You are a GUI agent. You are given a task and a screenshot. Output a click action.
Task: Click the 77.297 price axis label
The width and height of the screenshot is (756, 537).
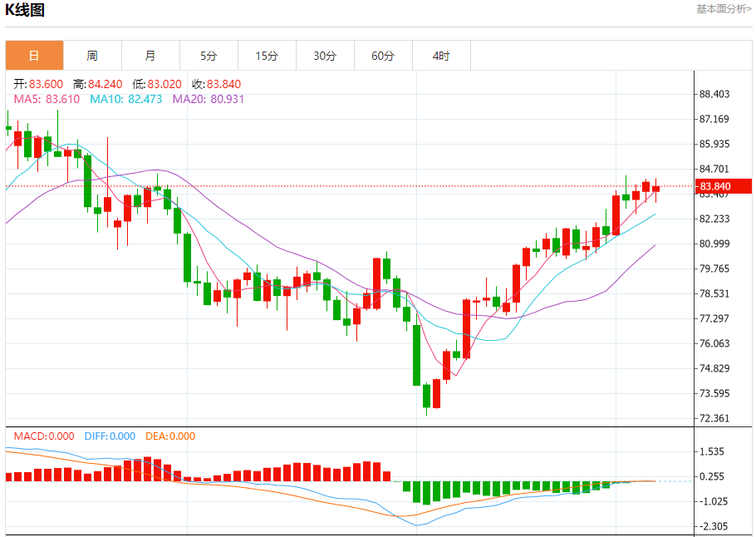point(714,318)
